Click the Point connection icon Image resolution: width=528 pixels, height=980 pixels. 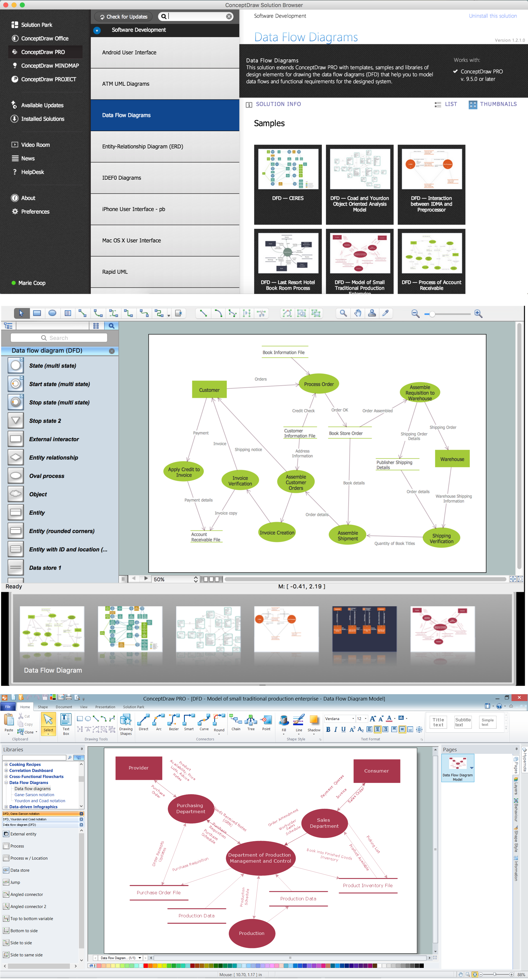266,722
